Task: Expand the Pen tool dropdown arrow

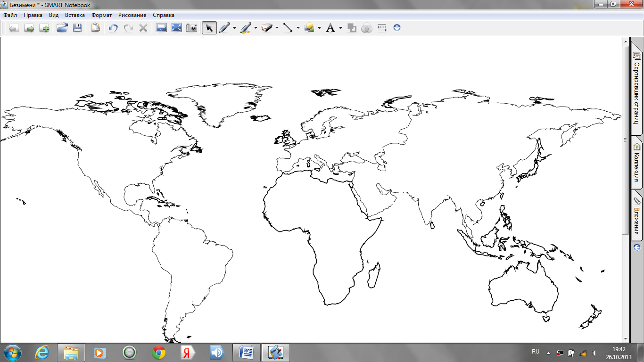Action: click(234, 28)
